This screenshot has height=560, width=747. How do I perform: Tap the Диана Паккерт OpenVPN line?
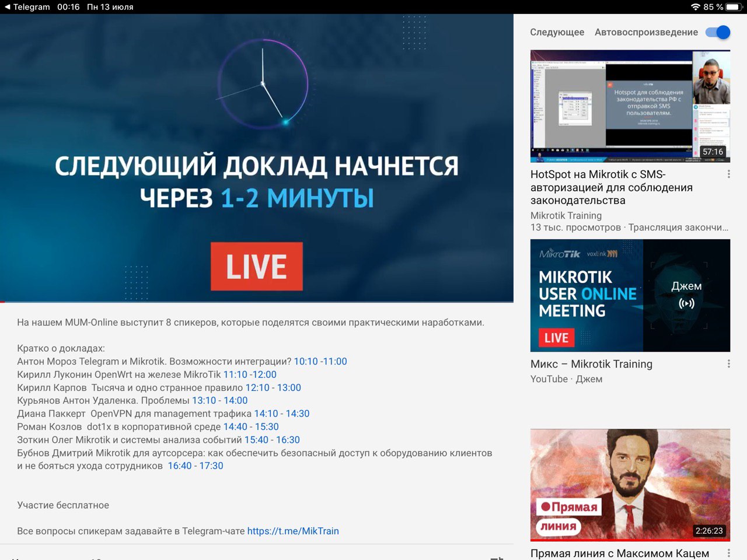[x=163, y=414]
